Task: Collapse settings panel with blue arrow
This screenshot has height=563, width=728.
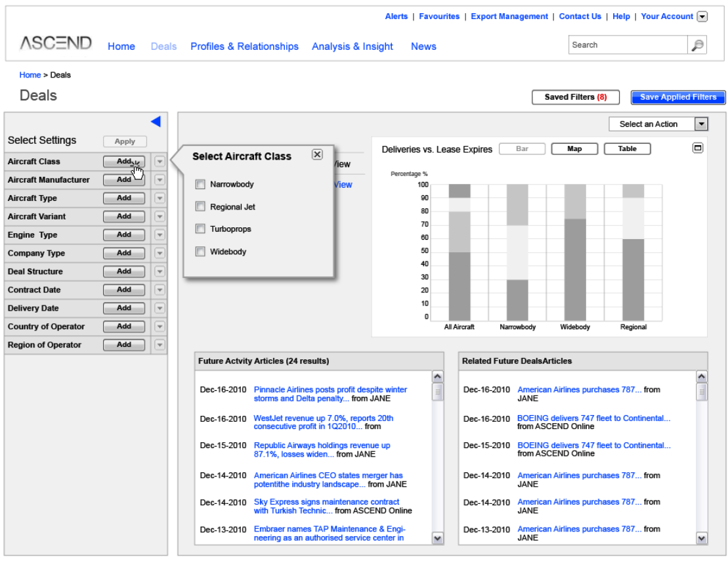Action: (x=156, y=122)
